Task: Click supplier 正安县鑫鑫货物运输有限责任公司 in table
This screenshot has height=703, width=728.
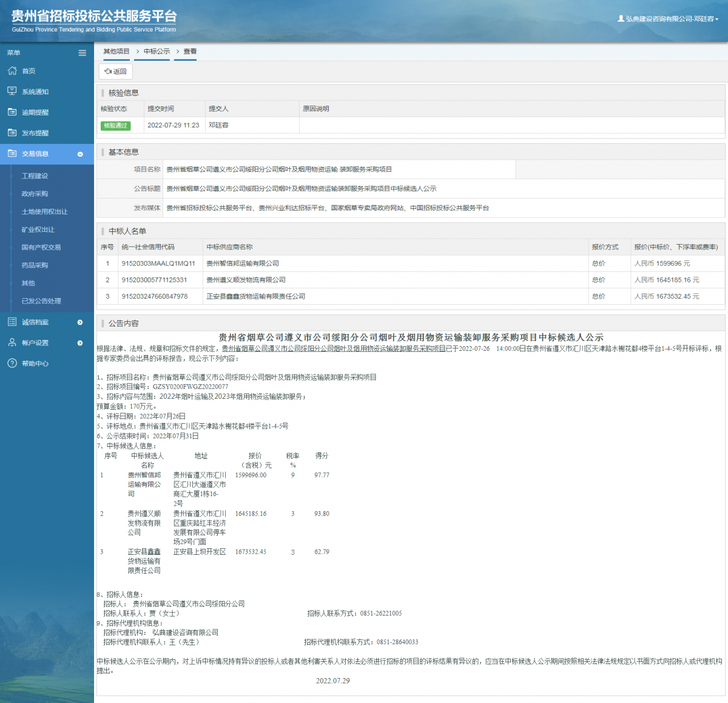Action: (255, 296)
